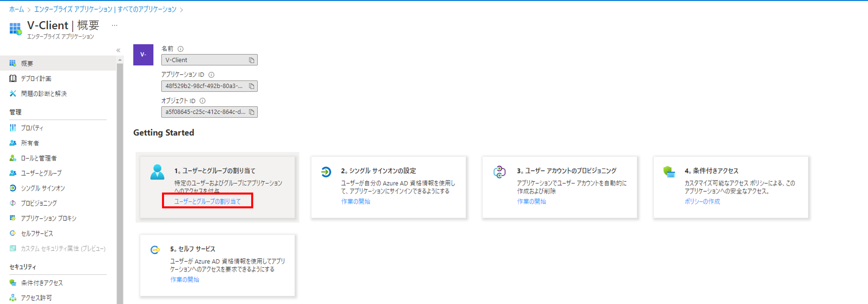Viewport: 868px width, 304px height.
Task: Click shield icon on card 4
Action: tap(669, 172)
